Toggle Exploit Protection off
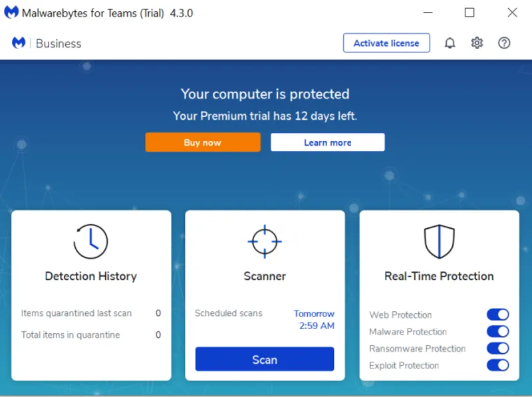532x397 pixels. (497, 366)
